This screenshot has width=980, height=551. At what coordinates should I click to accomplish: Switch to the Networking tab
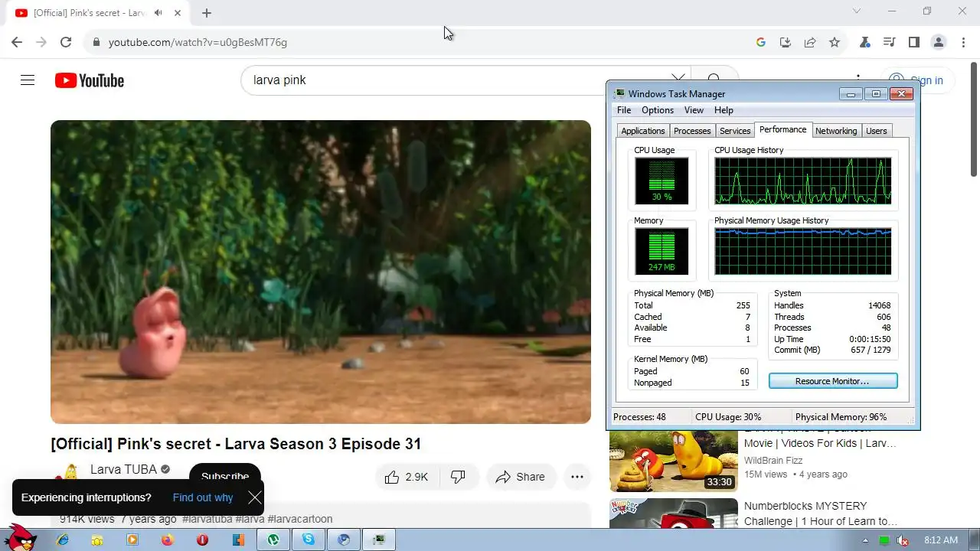tap(836, 131)
